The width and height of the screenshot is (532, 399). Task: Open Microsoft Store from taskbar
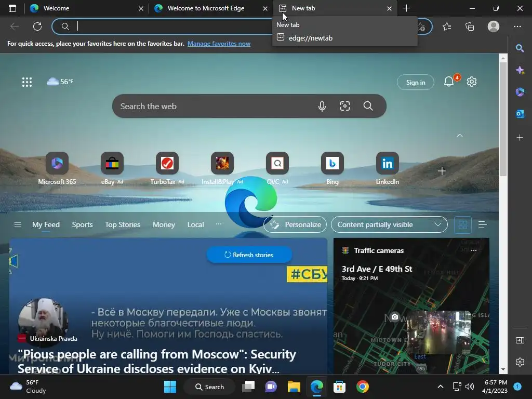(339, 387)
